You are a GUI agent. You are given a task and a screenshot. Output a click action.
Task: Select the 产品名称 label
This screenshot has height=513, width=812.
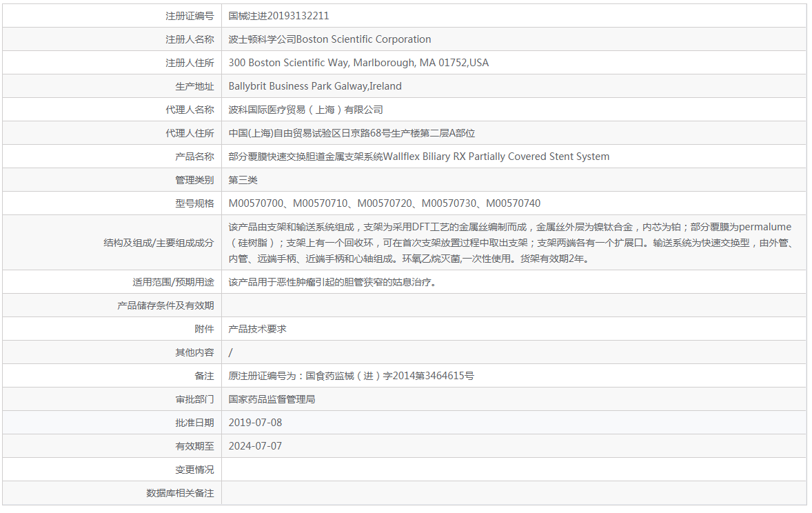[194, 157]
